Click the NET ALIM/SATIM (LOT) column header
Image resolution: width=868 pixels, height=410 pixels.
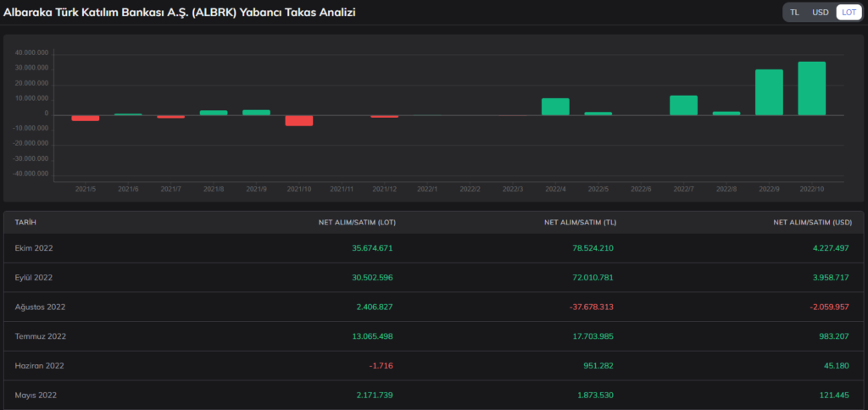coord(357,223)
